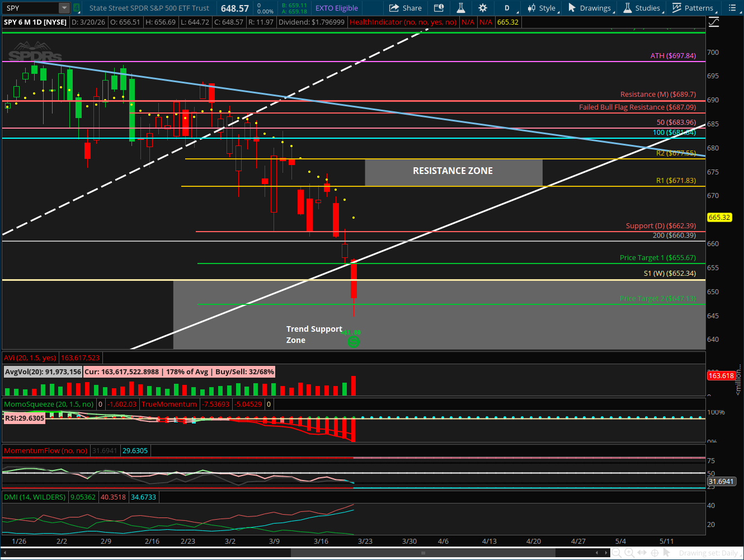Click the AVi (20, 1.5, yes) study label
Viewport: 744px width, 560px height.
[30, 357]
